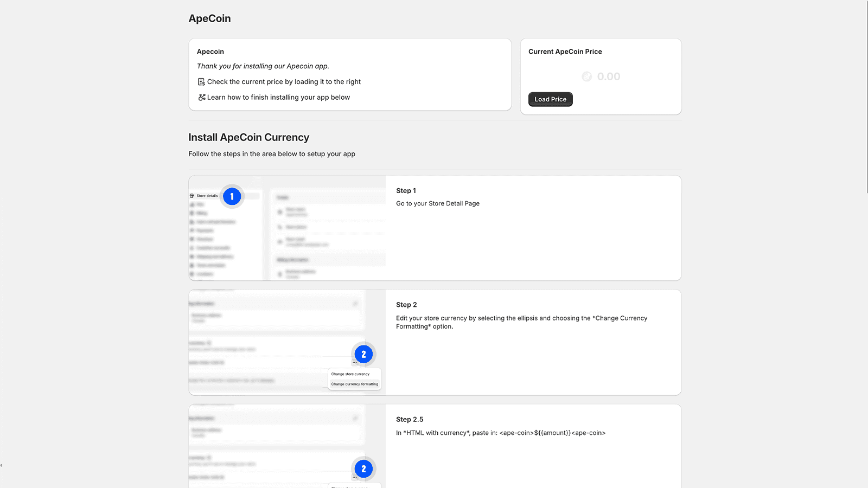868x488 pixels.
Task: Click the blue number 1 marker in Step 1 image
Action: [x=232, y=196]
